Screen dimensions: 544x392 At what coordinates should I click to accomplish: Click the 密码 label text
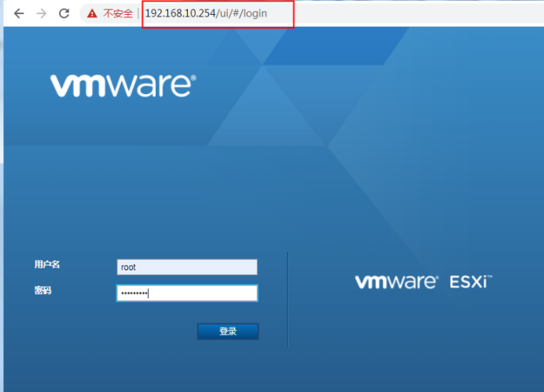[42, 291]
